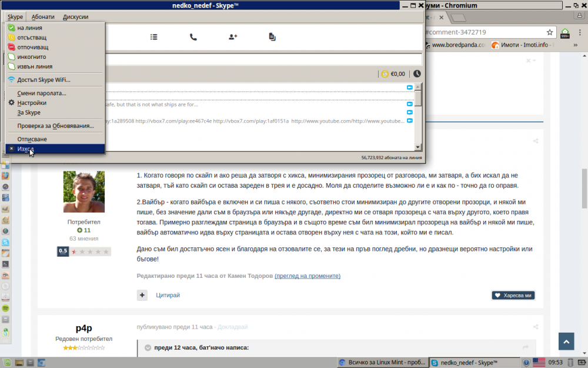The image size is (588, 368).
Task: Launch Firefox from the dock
Action: click(x=5, y=175)
